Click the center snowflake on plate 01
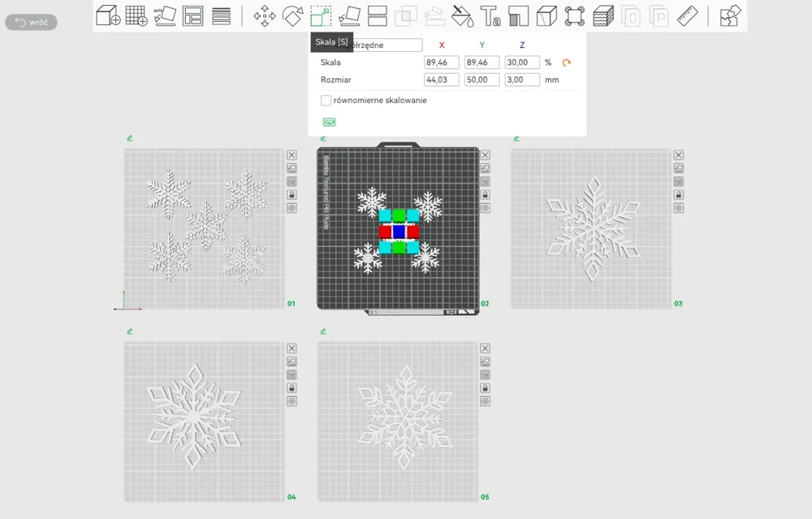812x519 pixels. click(x=206, y=226)
